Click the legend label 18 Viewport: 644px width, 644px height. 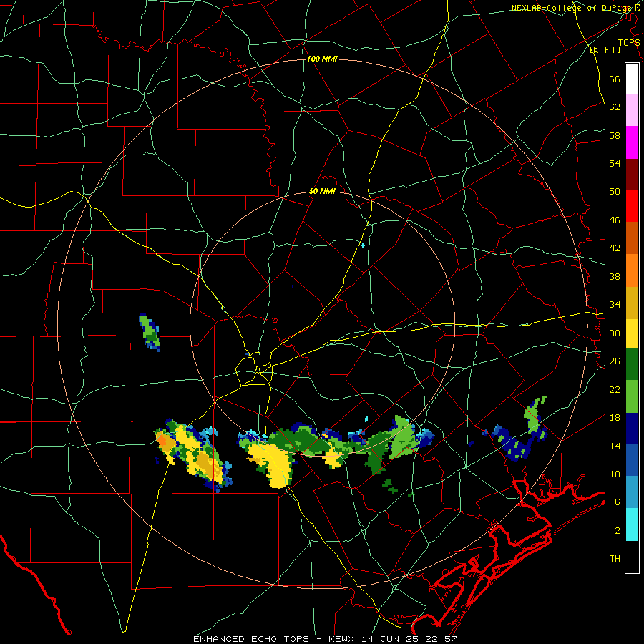[615, 418]
